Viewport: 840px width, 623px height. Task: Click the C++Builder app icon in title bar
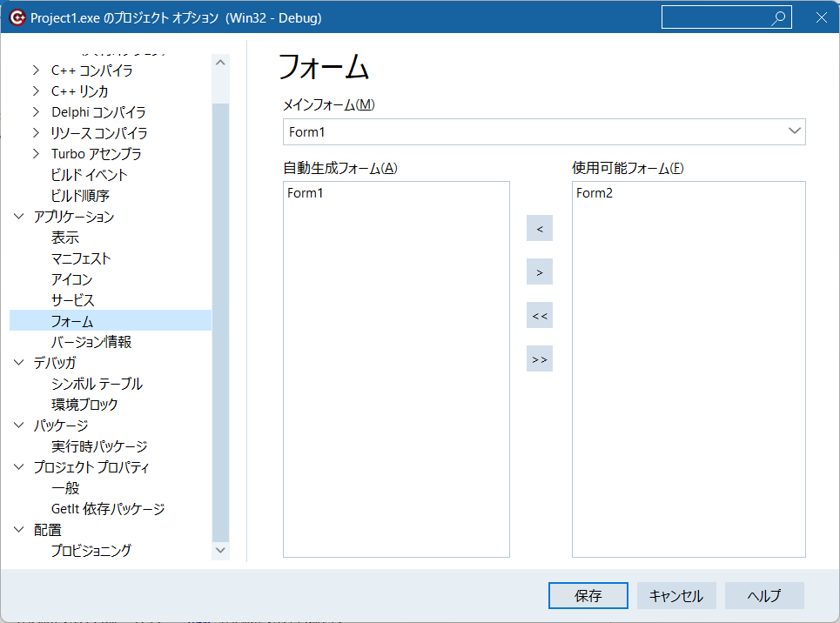point(17,17)
